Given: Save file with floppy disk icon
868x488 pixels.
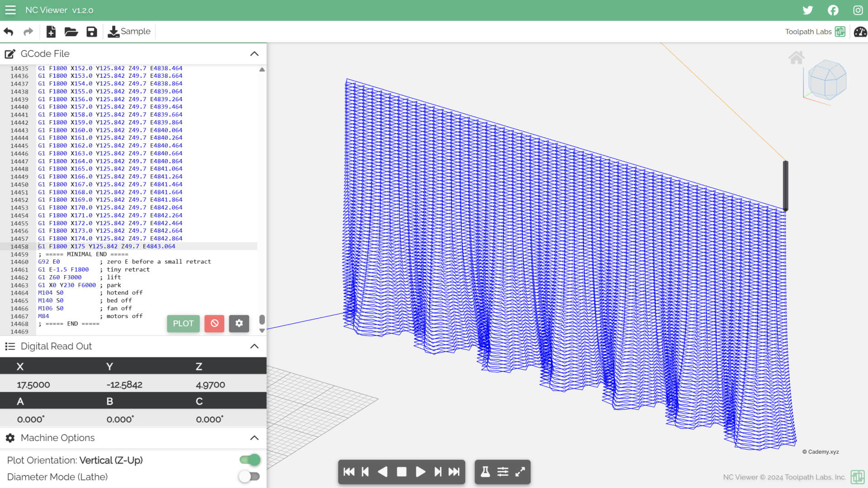Looking at the screenshot, I should (x=92, y=32).
